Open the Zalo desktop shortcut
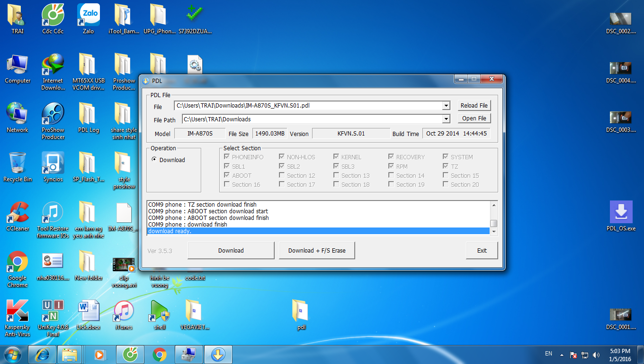Viewport: 644px width, 364px height. coord(89,19)
